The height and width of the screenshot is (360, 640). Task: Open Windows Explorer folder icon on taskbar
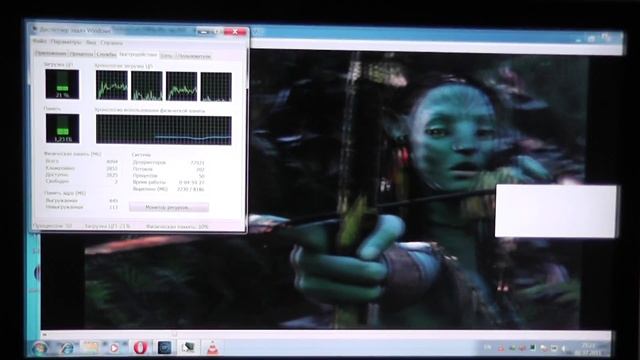(91, 347)
